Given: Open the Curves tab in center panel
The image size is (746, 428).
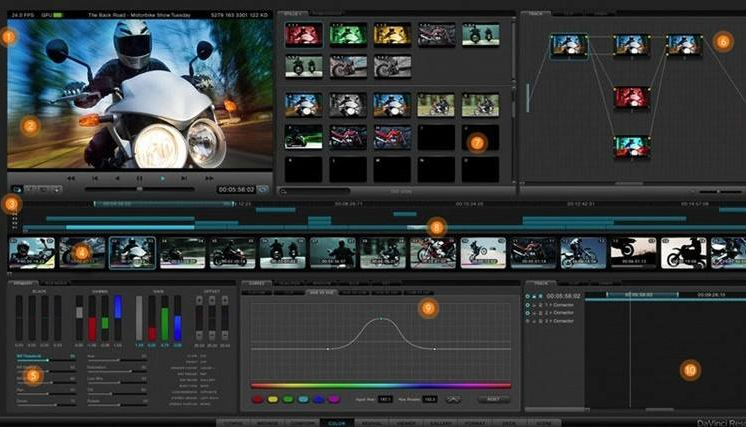Looking at the screenshot, I should tap(257, 283).
